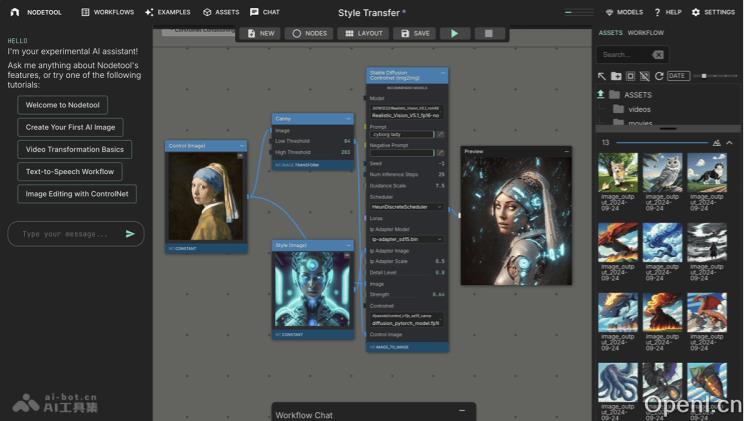Switch to the WORKFLOW panel tab

[x=646, y=33]
